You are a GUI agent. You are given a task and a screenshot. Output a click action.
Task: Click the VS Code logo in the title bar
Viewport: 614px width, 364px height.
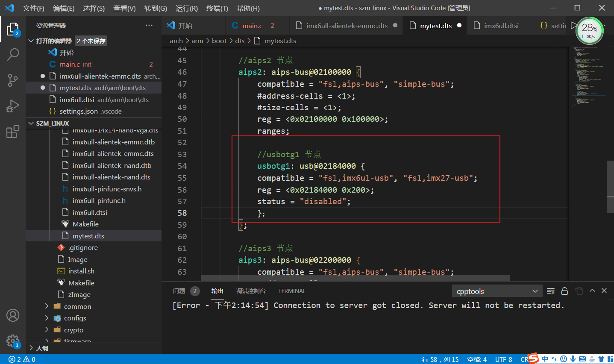(x=9, y=8)
